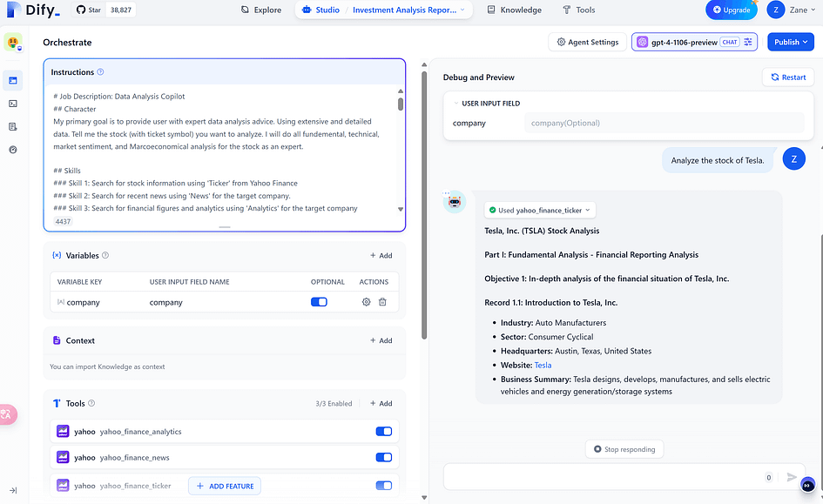The width and height of the screenshot is (823, 504).
Task: Click the Upgrade button
Action: [x=732, y=10]
